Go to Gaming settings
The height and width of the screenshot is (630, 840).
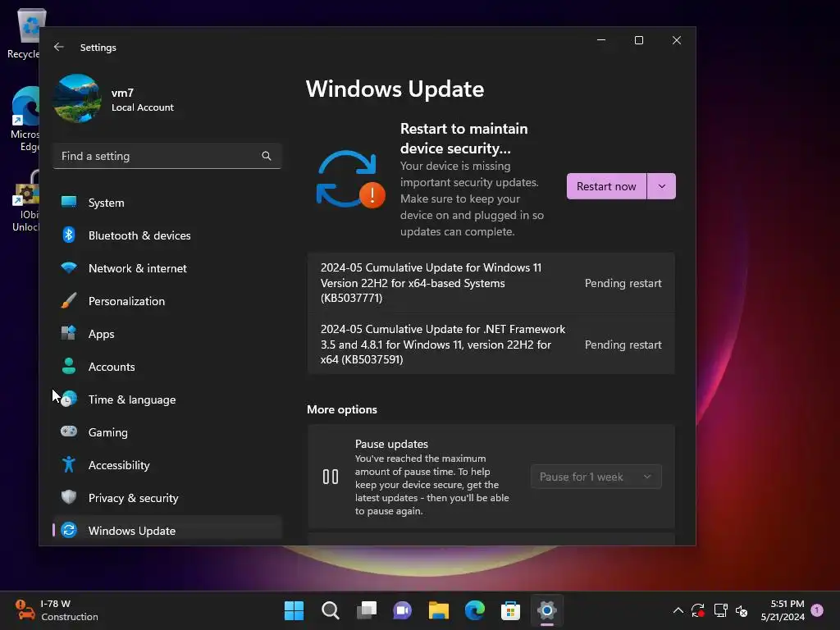[x=167, y=431]
